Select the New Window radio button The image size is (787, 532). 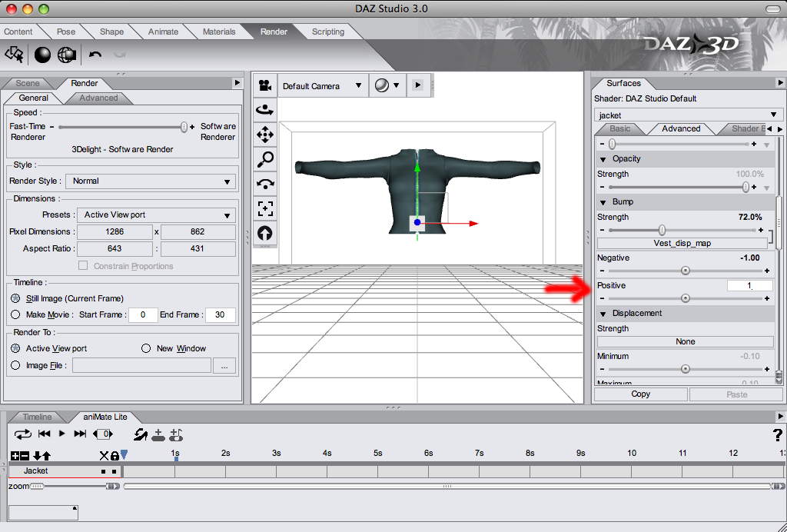[x=146, y=348]
